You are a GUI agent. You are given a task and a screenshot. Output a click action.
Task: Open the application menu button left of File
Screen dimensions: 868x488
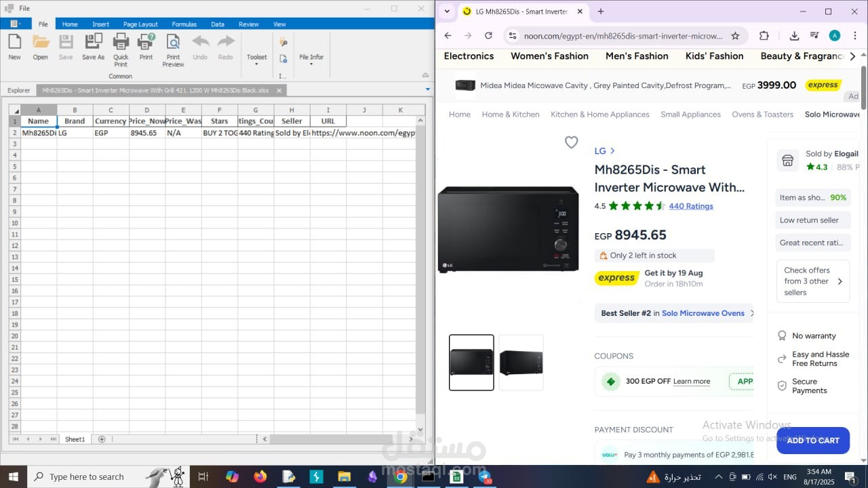(x=15, y=24)
